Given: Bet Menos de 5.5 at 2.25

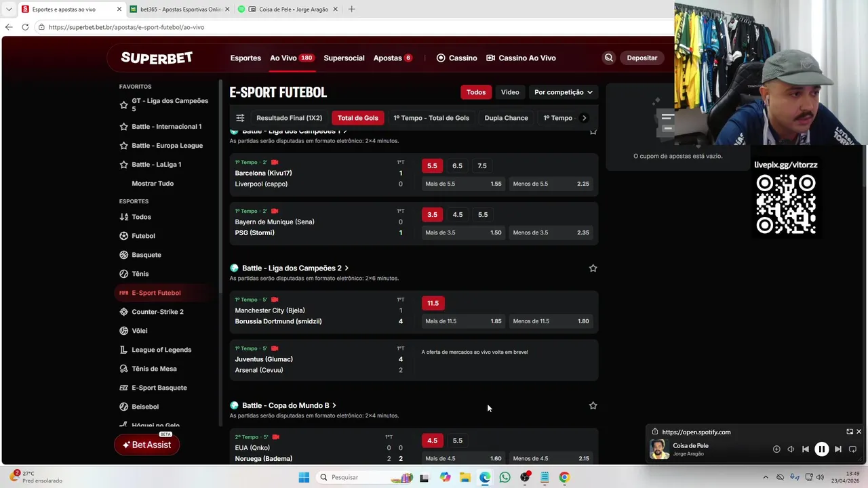Looking at the screenshot, I should [551, 184].
